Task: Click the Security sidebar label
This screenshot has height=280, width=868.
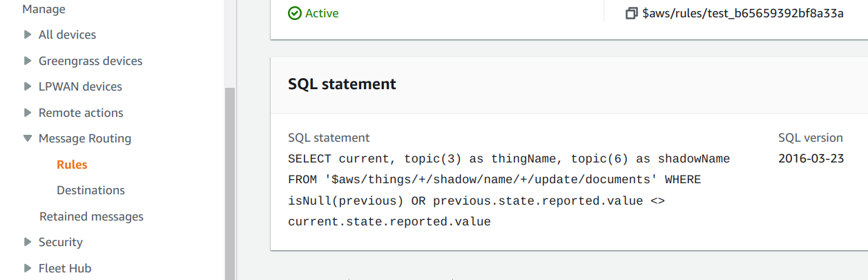Action: pos(61,242)
